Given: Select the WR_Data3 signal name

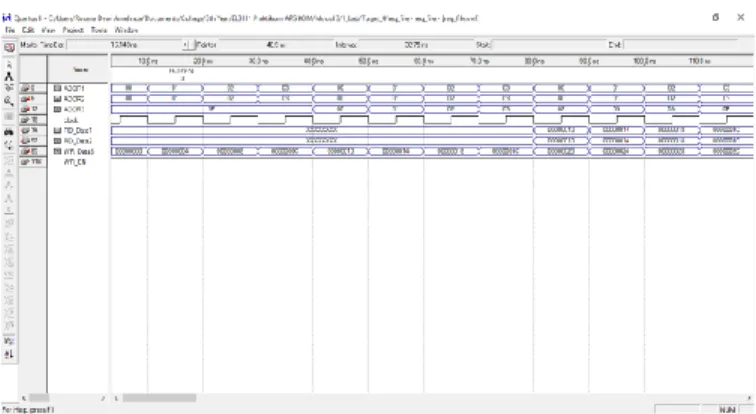Looking at the screenshot, I should (79, 152).
